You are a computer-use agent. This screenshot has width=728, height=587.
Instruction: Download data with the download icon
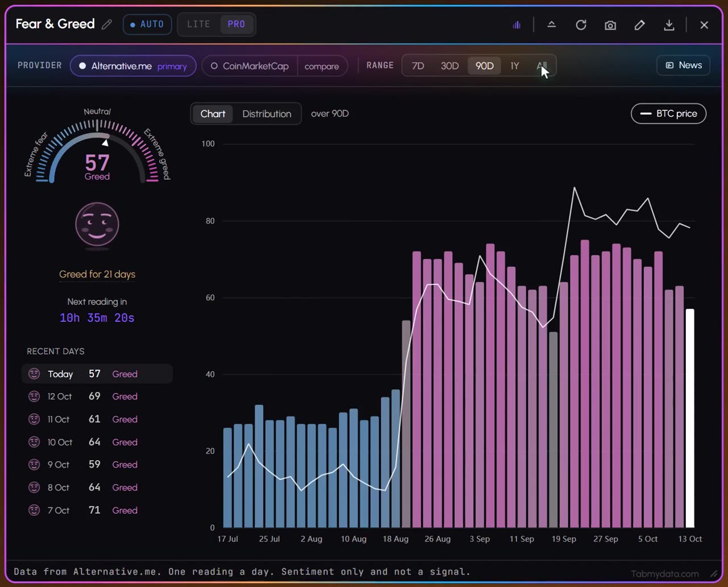[x=669, y=25]
